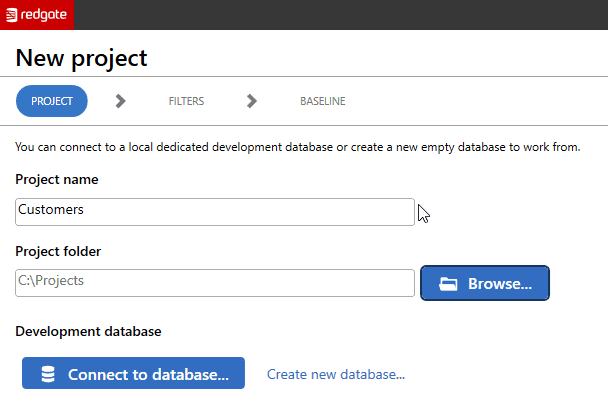
Task: Click the Development database label
Action: tap(88, 331)
